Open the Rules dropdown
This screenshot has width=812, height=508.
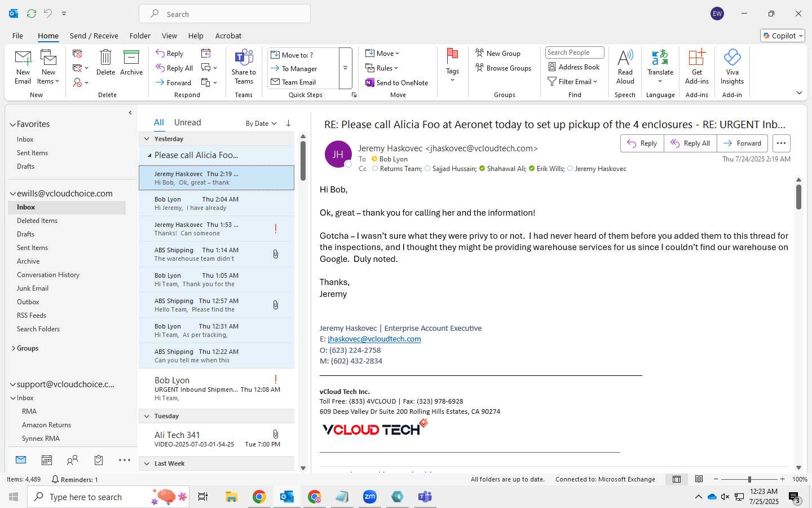coord(382,68)
